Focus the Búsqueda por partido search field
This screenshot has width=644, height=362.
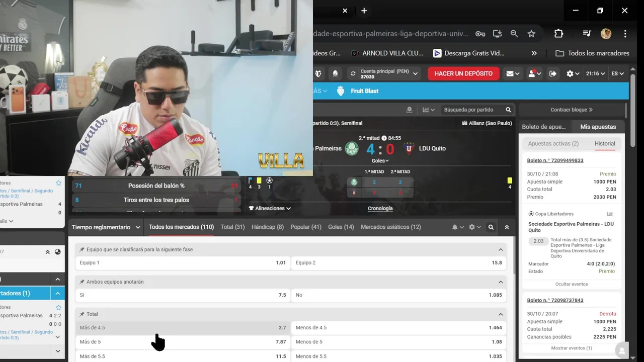pos(473,110)
